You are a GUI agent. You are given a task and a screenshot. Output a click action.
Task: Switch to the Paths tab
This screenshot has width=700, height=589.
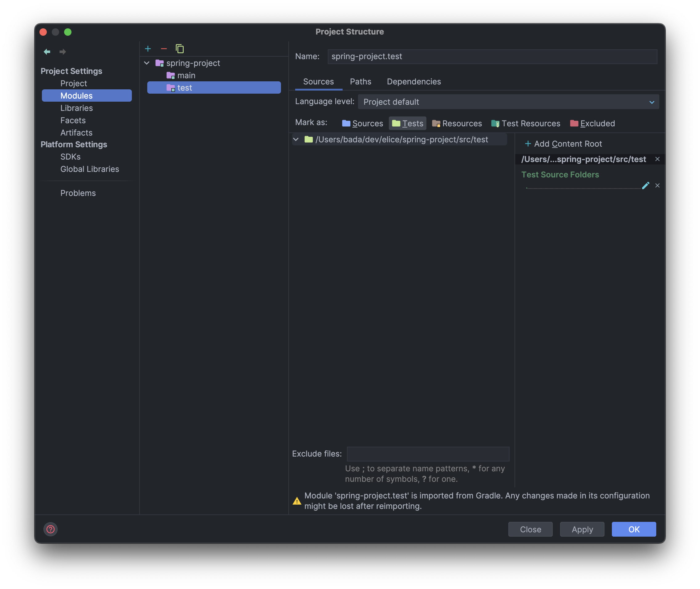[x=360, y=81]
